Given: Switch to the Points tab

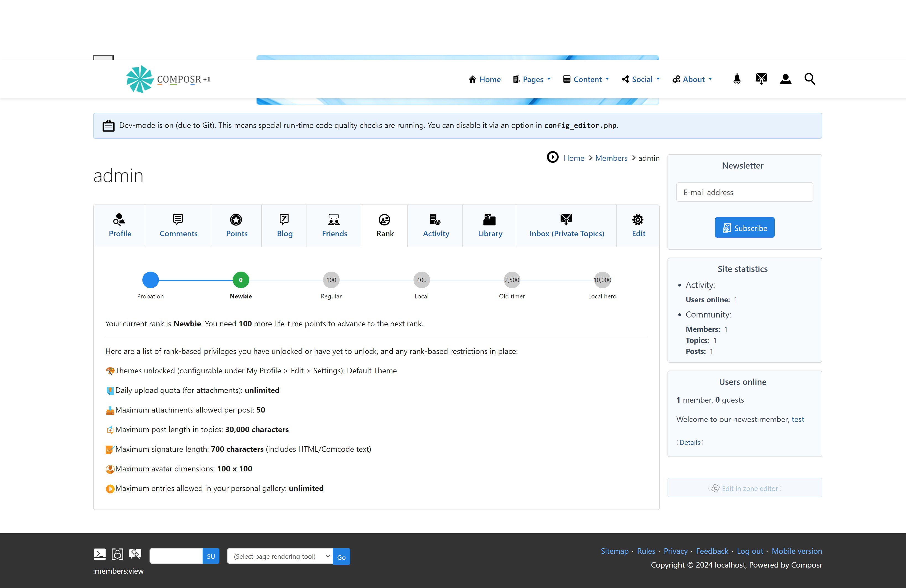Looking at the screenshot, I should (236, 226).
